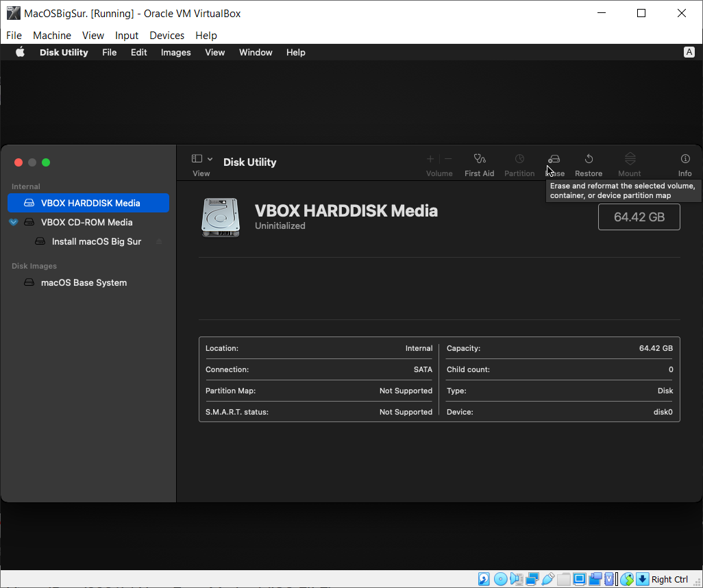This screenshot has width=703, height=588.
Task: Open the Disk Utility app menu
Action: coord(64,52)
